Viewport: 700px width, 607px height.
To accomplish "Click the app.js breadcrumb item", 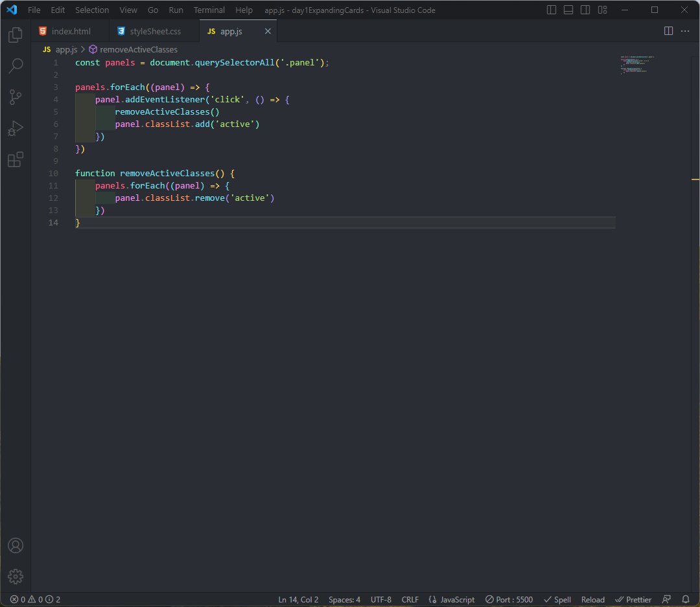I will [x=60, y=49].
